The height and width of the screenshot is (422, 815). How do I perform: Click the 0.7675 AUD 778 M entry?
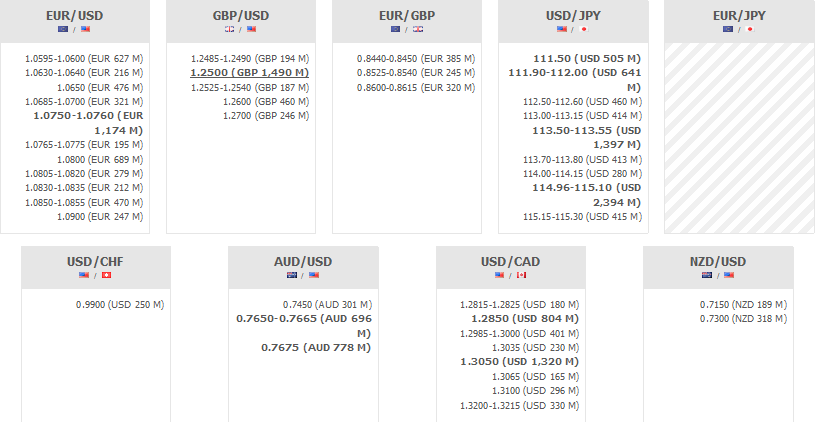pos(316,347)
